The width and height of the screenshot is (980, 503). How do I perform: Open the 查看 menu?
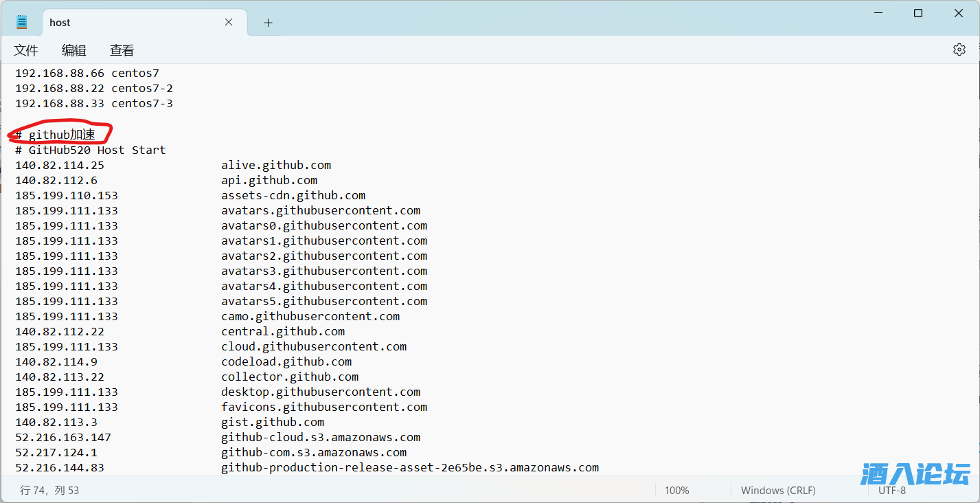[x=122, y=50]
